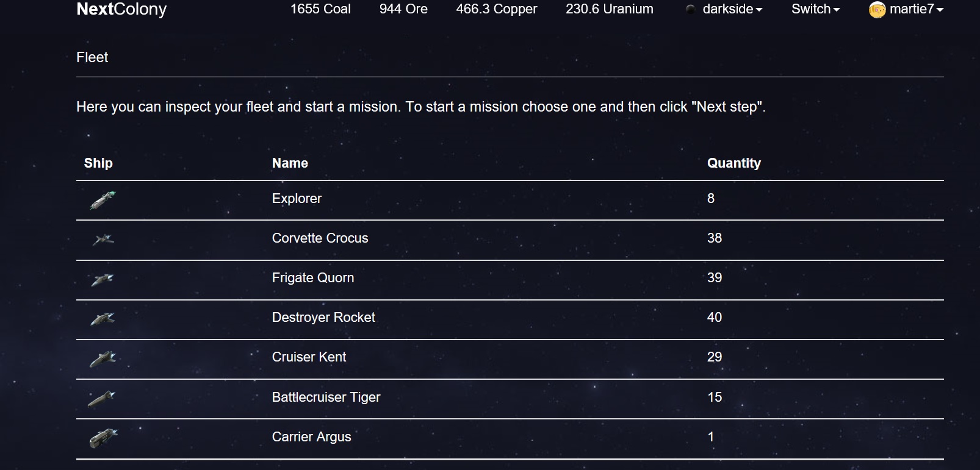Click the 230.6 Uranium resource indicator

coord(610,9)
